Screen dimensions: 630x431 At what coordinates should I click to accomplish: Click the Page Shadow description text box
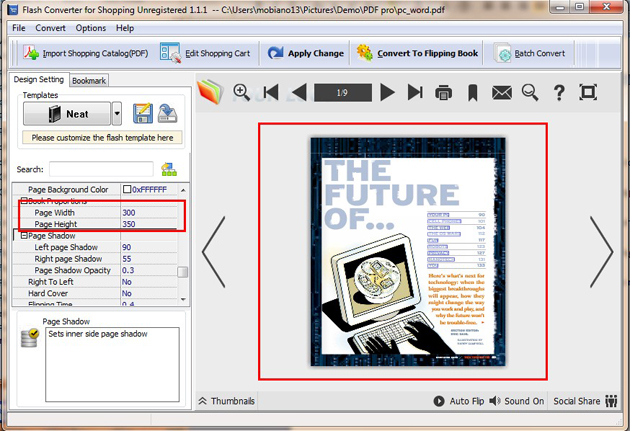point(112,364)
